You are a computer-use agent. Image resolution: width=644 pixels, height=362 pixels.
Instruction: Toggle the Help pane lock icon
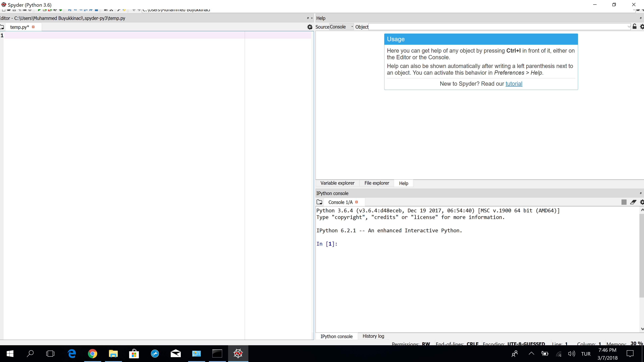[634, 26]
